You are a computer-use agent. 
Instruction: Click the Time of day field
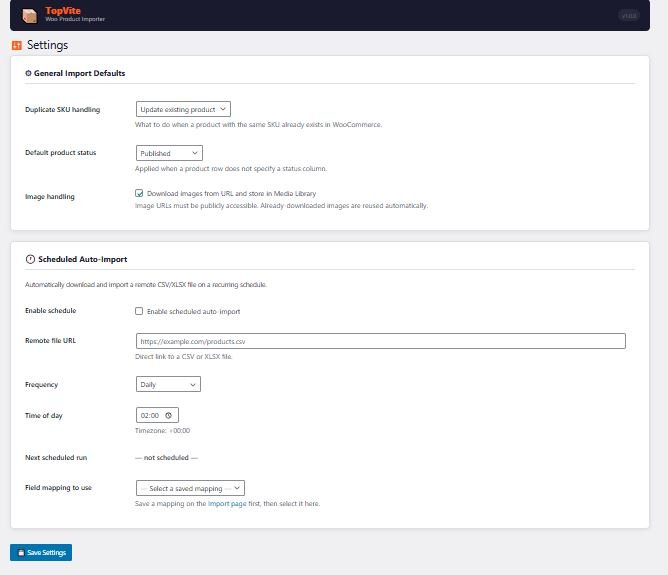pyautogui.click(x=151, y=415)
